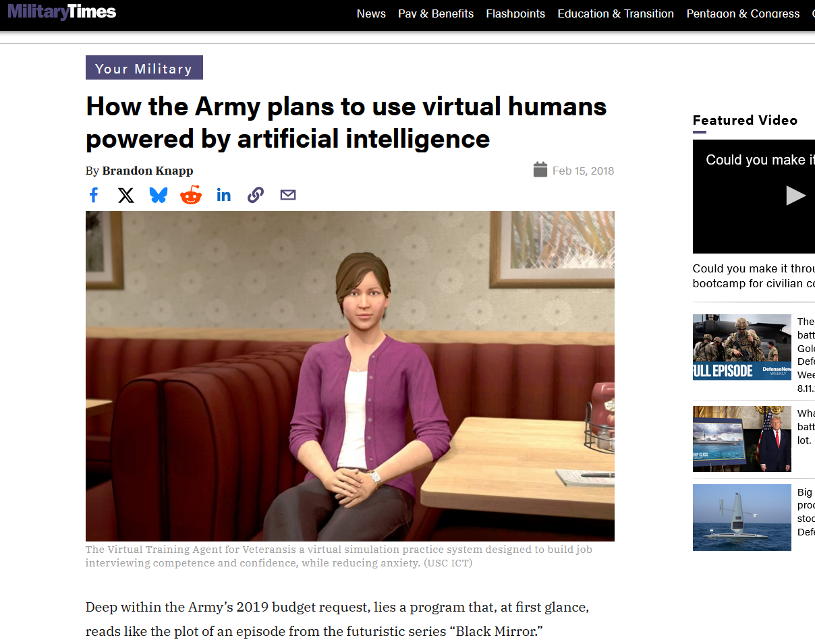815x644 pixels.
Task: Go to Flashpoints section
Action: [x=515, y=13]
